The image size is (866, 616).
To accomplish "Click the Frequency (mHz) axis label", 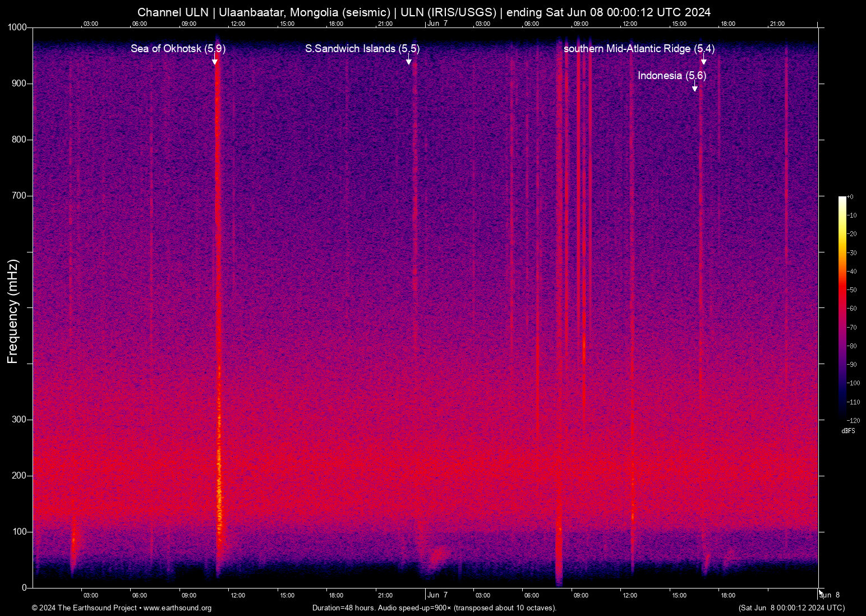I will point(13,311).
